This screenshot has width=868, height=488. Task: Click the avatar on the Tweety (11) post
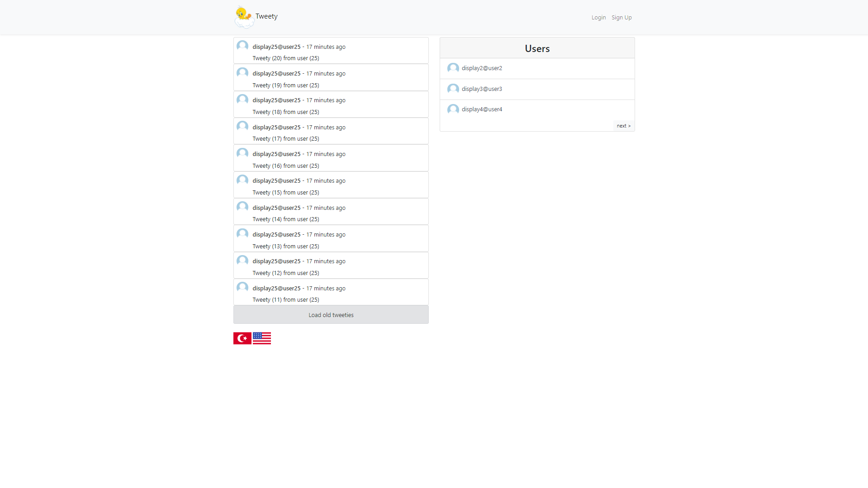(242, 288)
